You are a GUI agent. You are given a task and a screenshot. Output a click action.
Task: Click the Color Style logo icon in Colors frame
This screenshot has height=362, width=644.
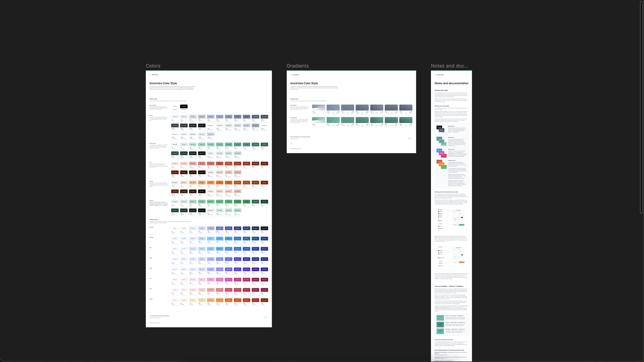click(150, 75)
